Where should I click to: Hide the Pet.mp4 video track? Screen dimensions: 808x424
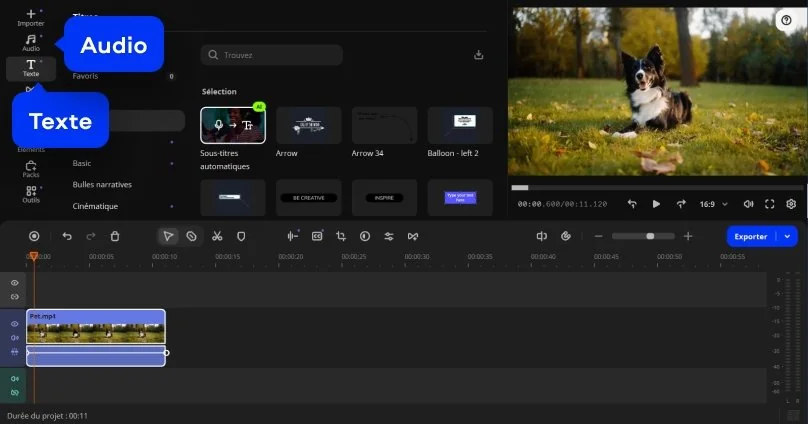point(15,324)
